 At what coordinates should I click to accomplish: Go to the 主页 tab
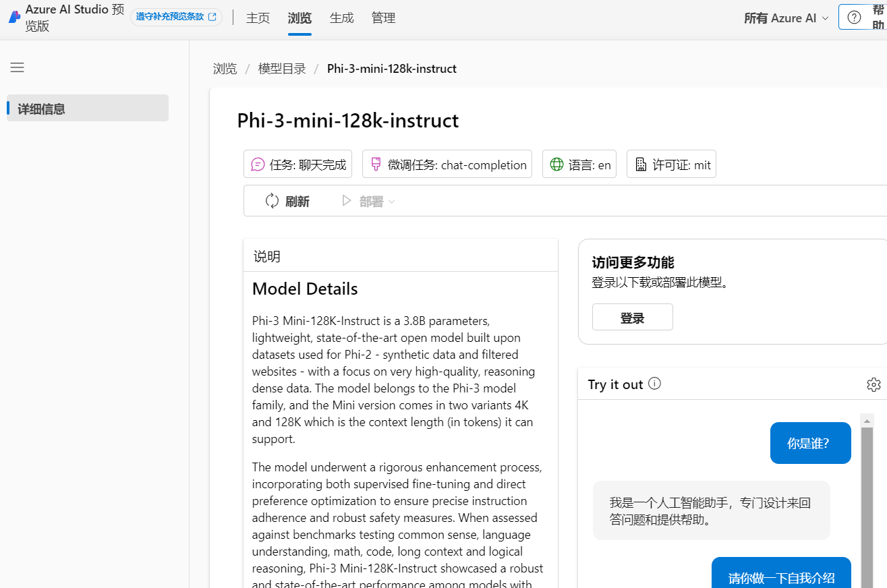coord(258,18)
